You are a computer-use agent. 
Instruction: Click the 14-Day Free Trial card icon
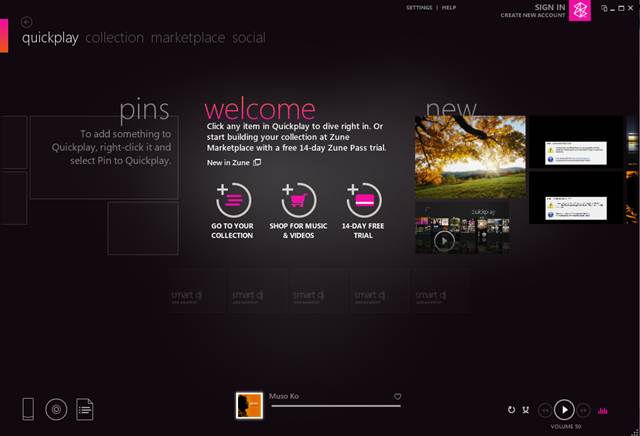pyautogui.click(x=364, y=200)
